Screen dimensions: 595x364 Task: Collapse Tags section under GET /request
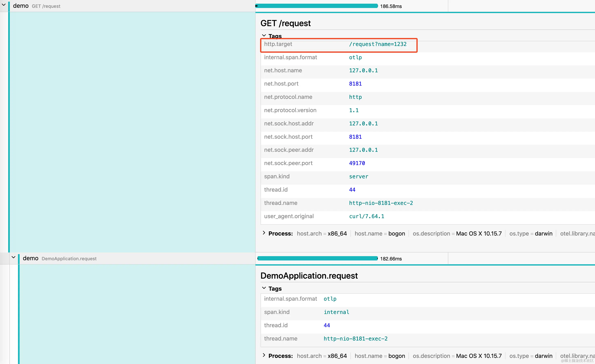point(264,36)
